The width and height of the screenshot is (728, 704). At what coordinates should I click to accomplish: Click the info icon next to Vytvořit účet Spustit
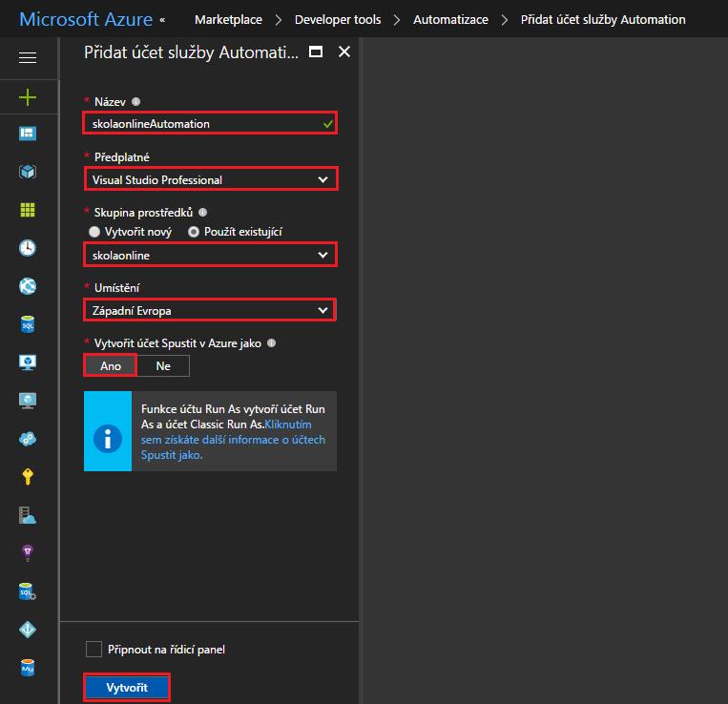(272, 343)
